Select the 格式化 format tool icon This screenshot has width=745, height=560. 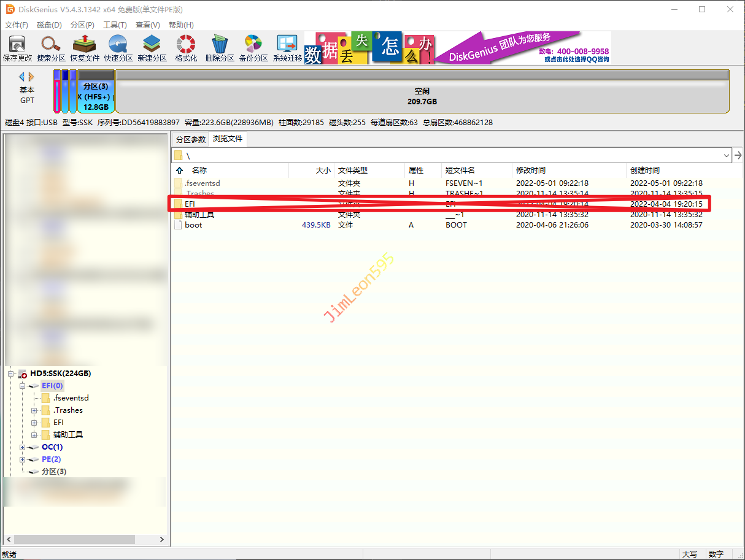tap(186, 48)
